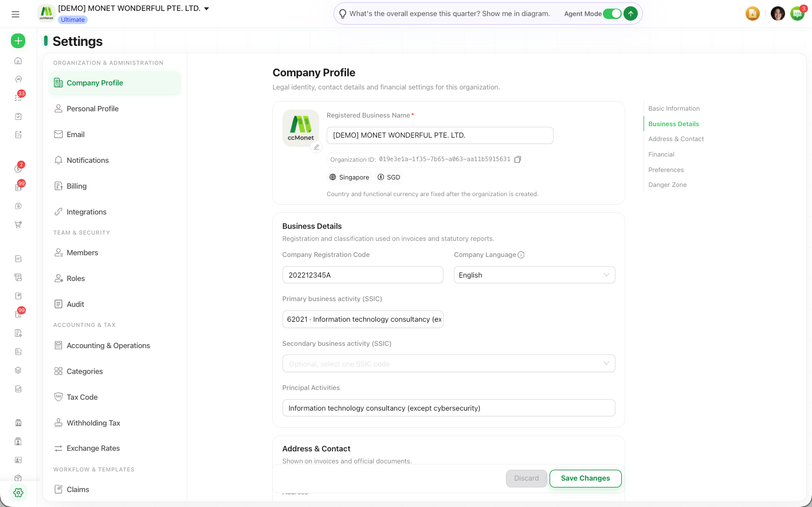Open the green chat messages icon
This screenshot has height=507, width=812.
coord(797,14)
